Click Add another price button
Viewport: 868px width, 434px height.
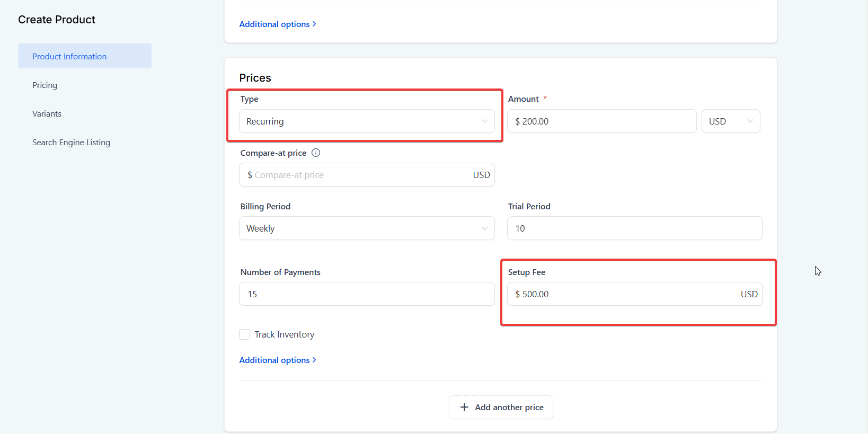tap(501, 407)
